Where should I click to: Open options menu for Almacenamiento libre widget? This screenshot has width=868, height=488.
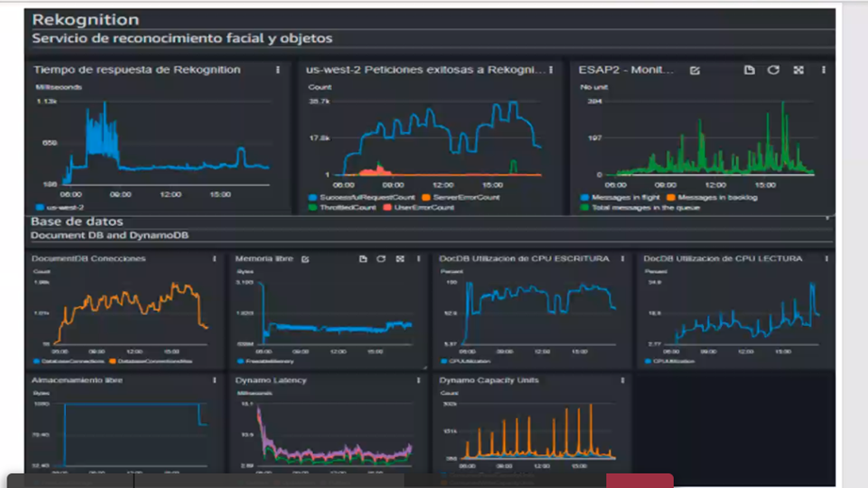pos(214,380)
